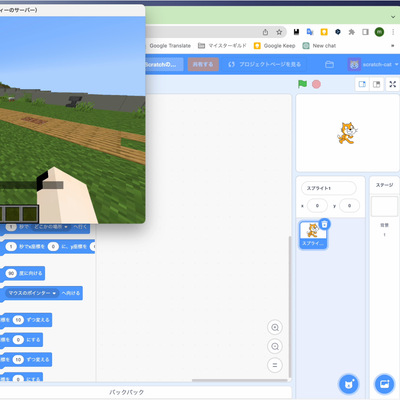Toggle the browser side panel icon

coord(365,32)
